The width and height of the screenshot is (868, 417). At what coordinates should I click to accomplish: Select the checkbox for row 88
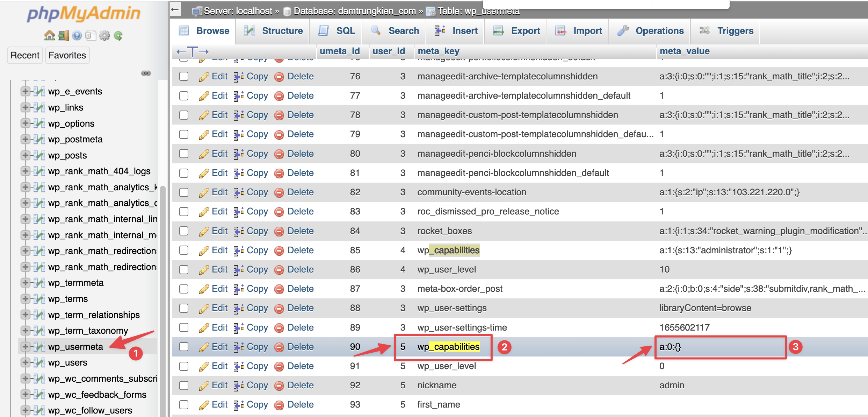point(184,308)
